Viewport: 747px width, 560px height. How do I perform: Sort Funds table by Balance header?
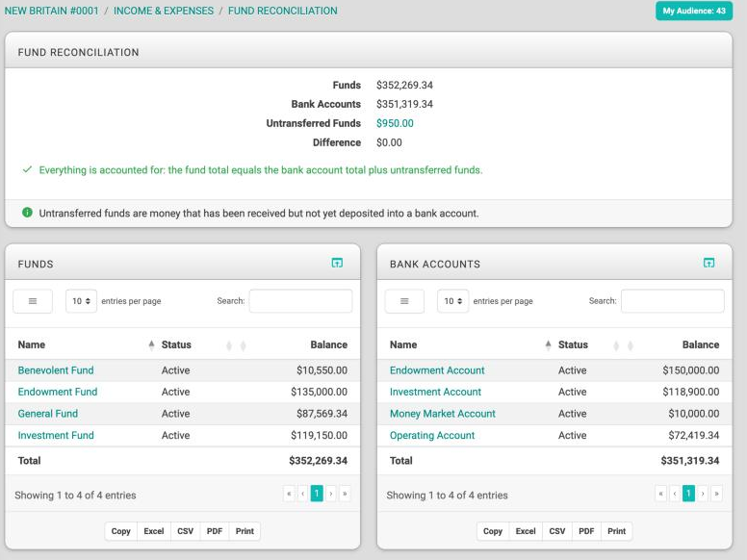[328, 344]
